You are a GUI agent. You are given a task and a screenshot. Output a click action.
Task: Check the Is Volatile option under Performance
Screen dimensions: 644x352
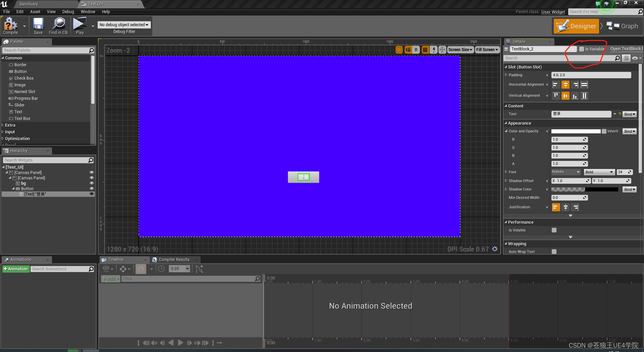pyautogui.click(x=553, y=230)
